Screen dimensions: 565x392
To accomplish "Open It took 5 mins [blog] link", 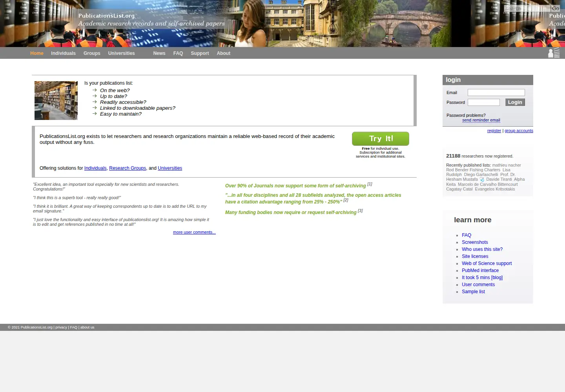I will coord(482,278).
